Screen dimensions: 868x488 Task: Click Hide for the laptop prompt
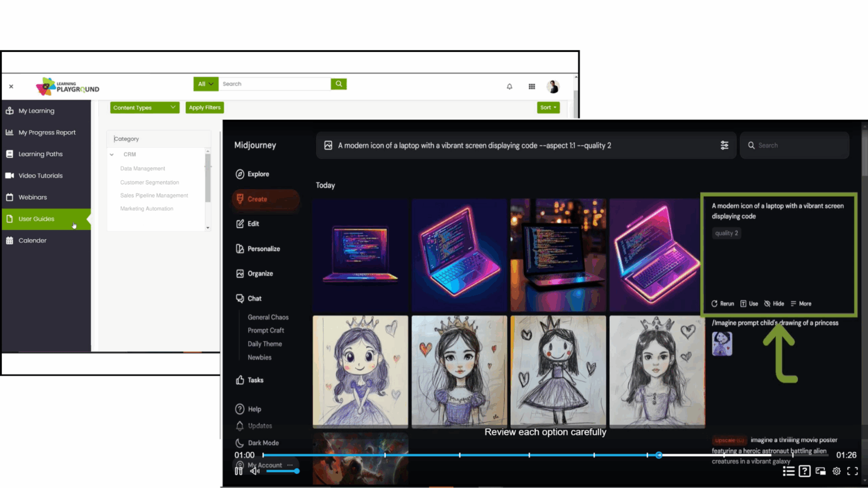pyautogui.click(x=774, y=303)
